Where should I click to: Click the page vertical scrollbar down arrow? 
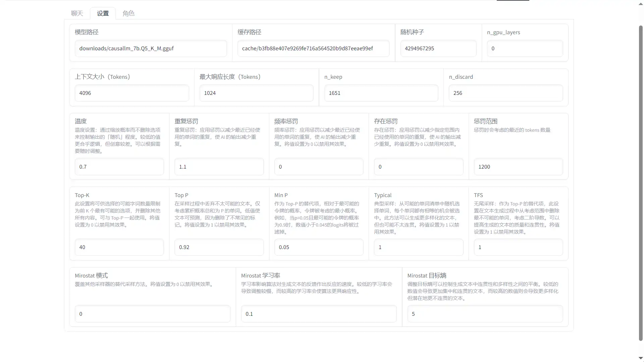pos(641,358)
